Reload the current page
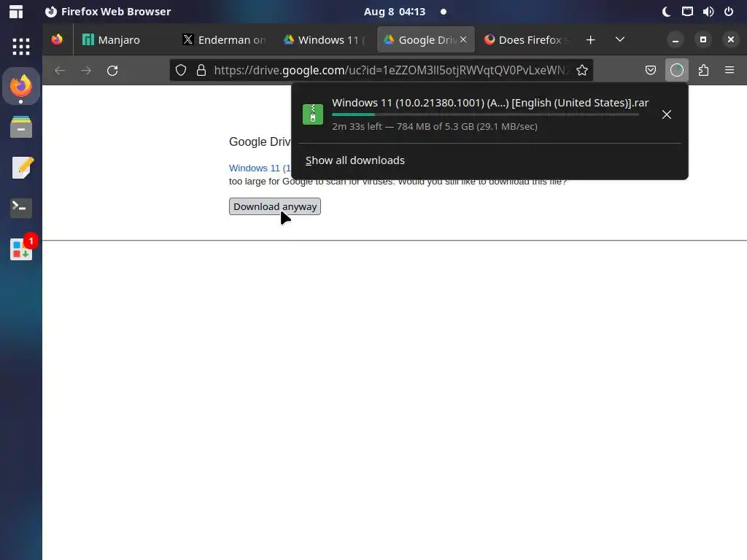Viewport: 747px width, 560px height. coord(112,71)
